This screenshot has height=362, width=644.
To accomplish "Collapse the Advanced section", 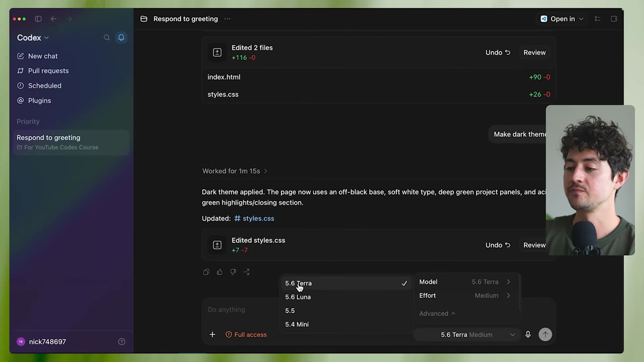I will click(x=437, y=314).
